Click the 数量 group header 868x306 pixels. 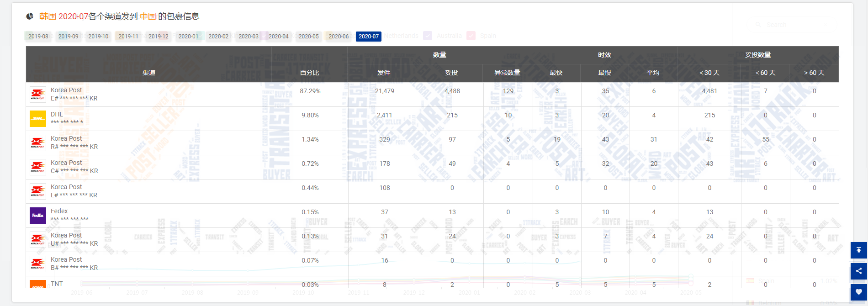(x=439, y=55)
